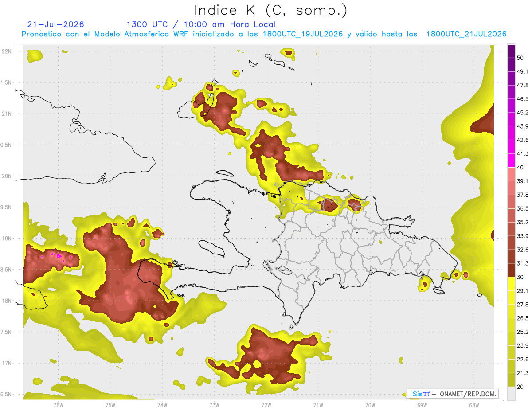The width and height of the screenshot is (532, 411).
Task: Click the "9.5N" latitude tick label
Action: 6,207
